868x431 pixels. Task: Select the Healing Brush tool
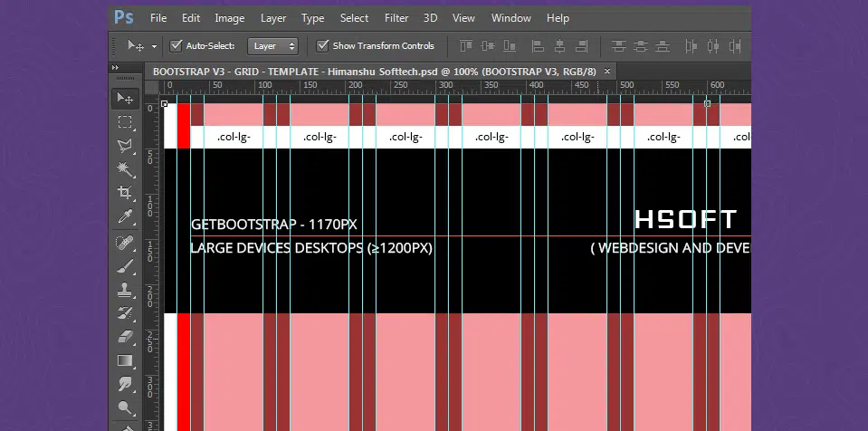[x=125, y=244]
